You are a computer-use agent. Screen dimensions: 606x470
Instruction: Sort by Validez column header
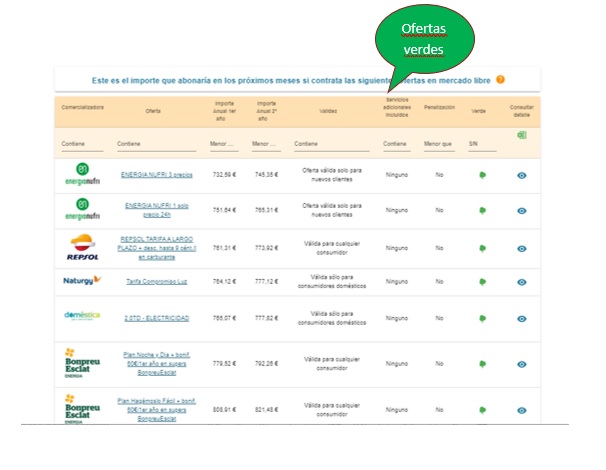[x=328, y=111]
